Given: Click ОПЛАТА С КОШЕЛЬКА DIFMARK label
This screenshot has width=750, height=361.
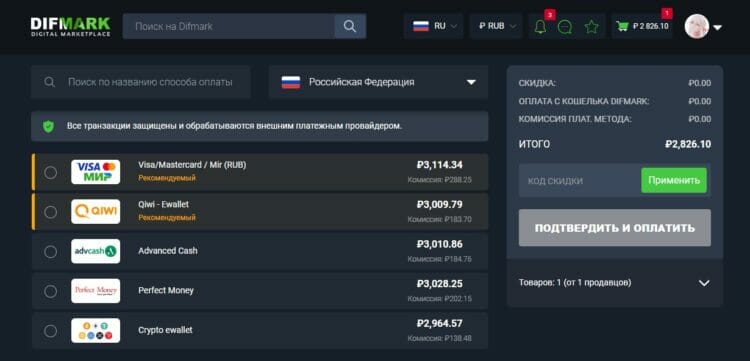Looking at the screenshot, I should pos(584,101).
